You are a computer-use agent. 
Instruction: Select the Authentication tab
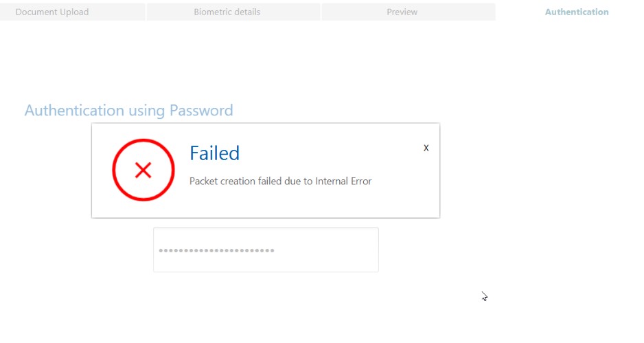coord(577,12)
